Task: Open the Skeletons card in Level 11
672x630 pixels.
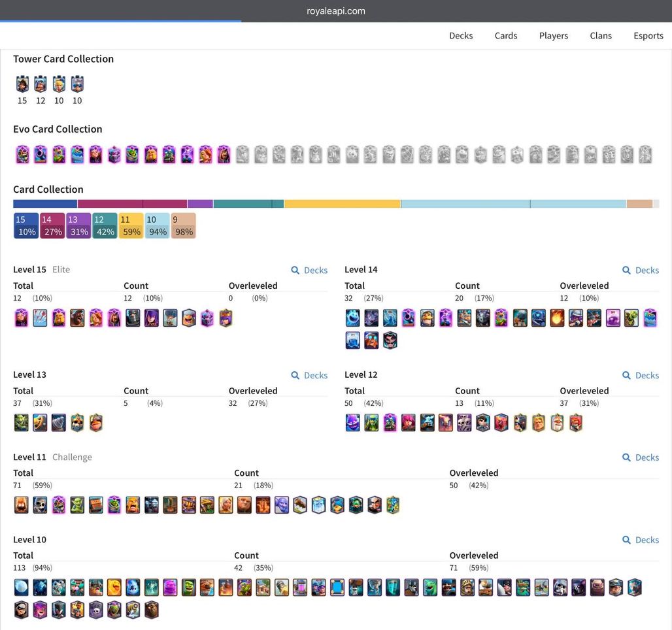Action: pos(40,505)
